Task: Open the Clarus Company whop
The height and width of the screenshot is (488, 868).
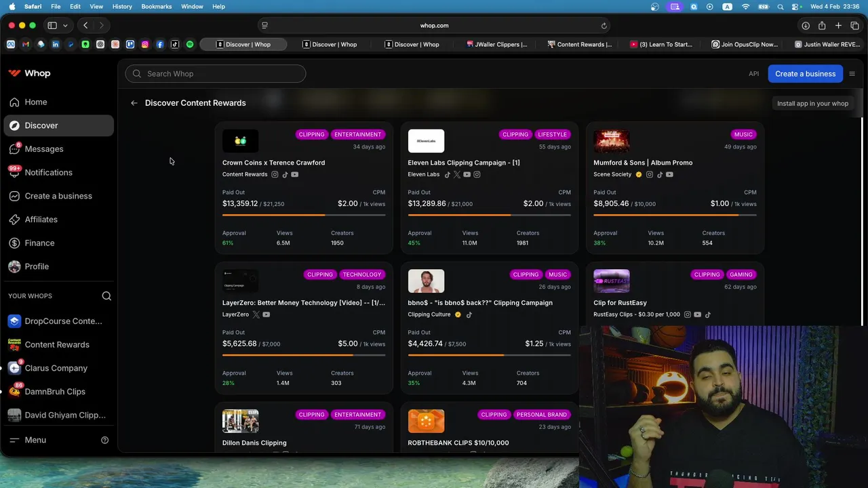Action: click(x=58, y=368)
